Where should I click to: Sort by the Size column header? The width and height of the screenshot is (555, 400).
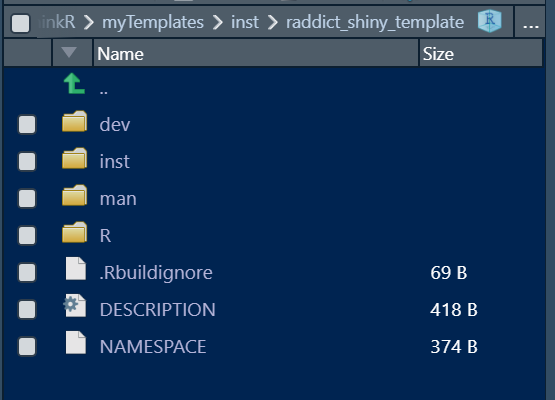pyautogui.click(x=481, y=53)
